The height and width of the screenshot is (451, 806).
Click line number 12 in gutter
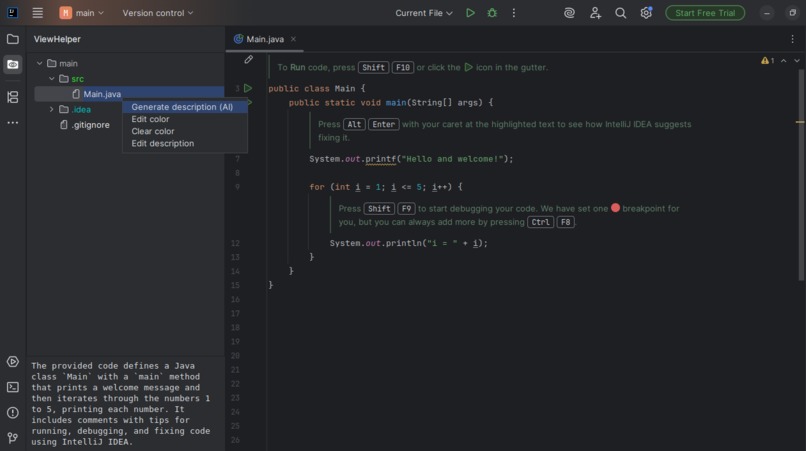235,243
